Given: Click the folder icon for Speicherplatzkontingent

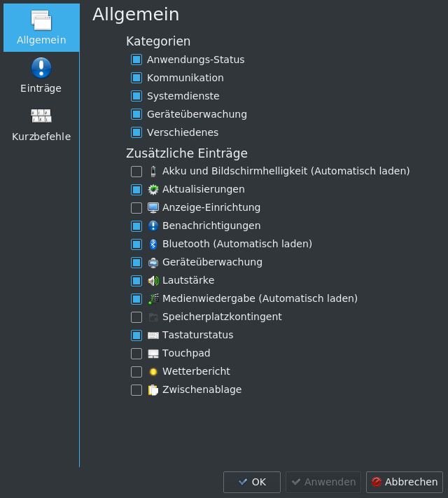Looking at the screenshot, I should click(153, 317).
